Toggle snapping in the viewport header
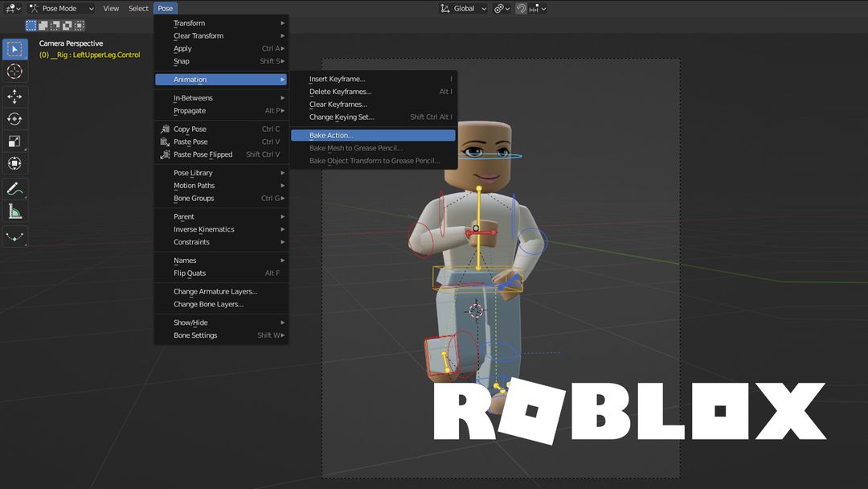Screen dimensions: 868x489 click(522, 8)
